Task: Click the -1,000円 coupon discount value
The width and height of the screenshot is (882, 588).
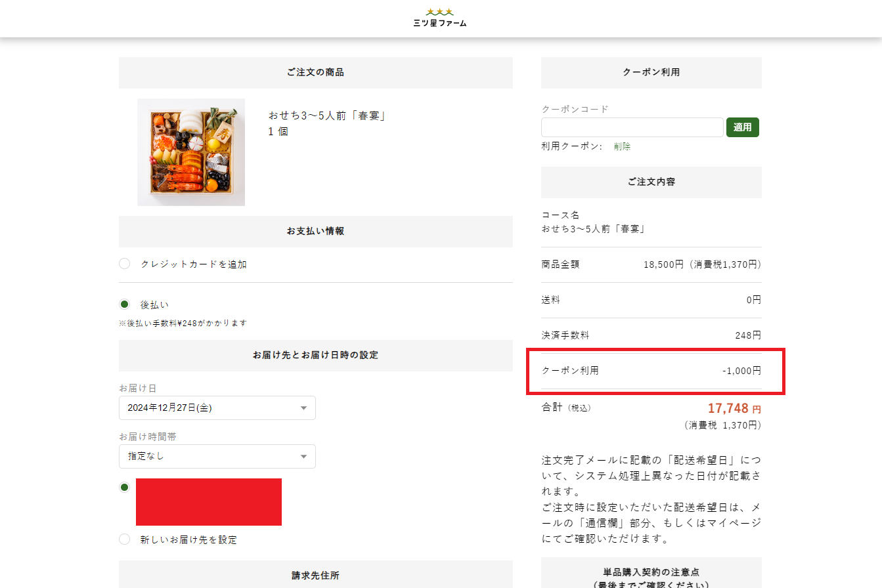Action: [741, 371]
